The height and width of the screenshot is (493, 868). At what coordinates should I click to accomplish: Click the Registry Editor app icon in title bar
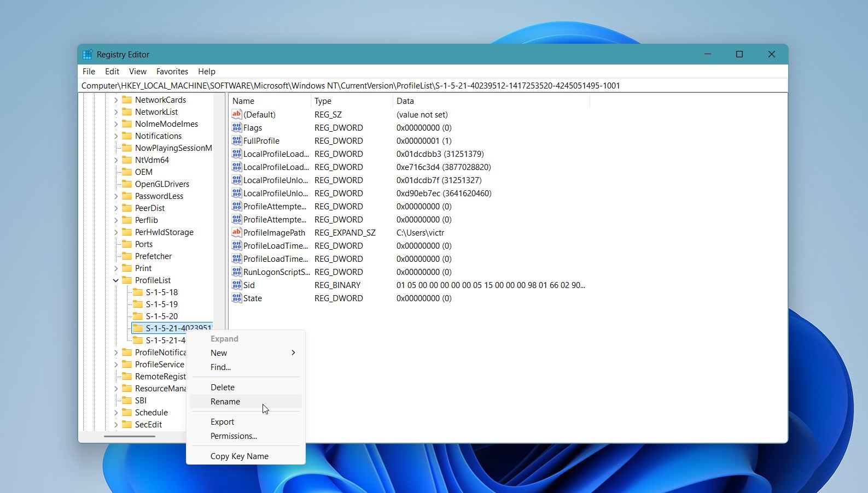tap(88, 55)
